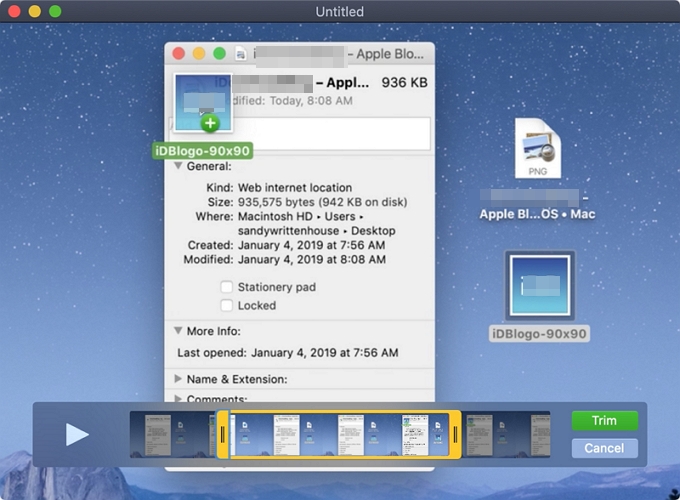Click the right yellow trim handle
Image resolution: width=680 pixels, height=500 pixels.
tap(455, 434)
